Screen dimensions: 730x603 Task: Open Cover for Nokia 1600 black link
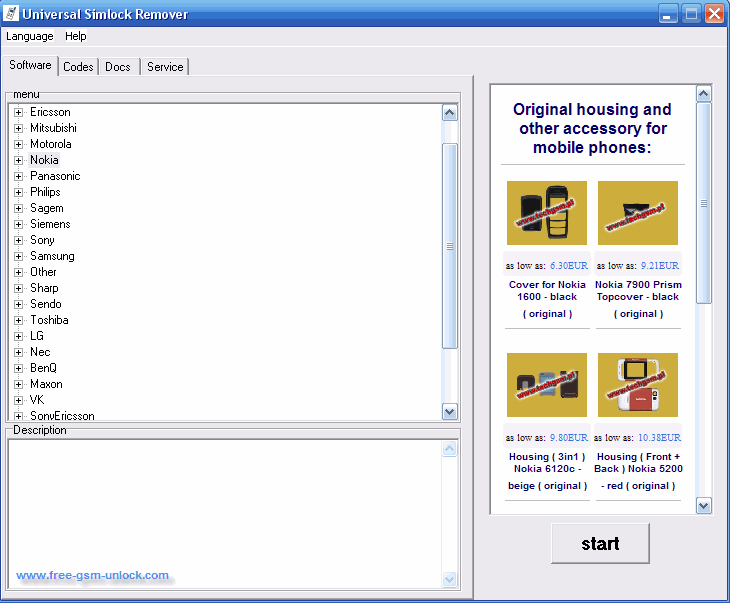pyautogui.click(x=547, y=299)
